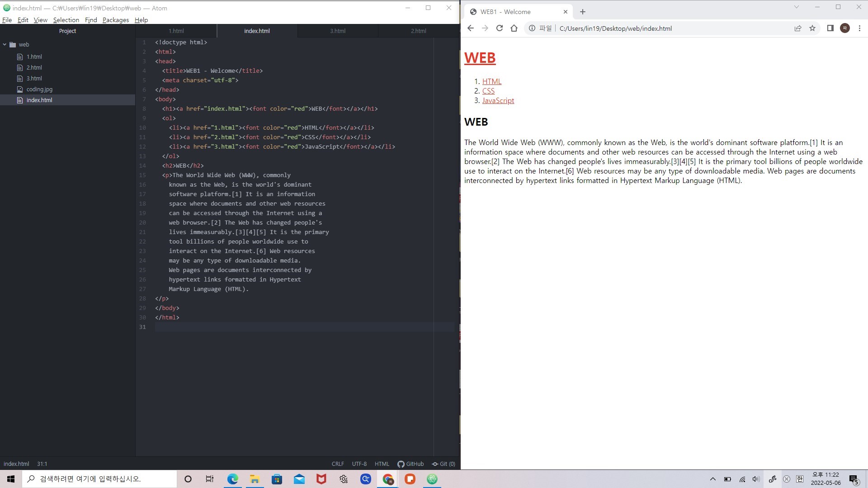Open the Packages menu

tap(115, 20)
